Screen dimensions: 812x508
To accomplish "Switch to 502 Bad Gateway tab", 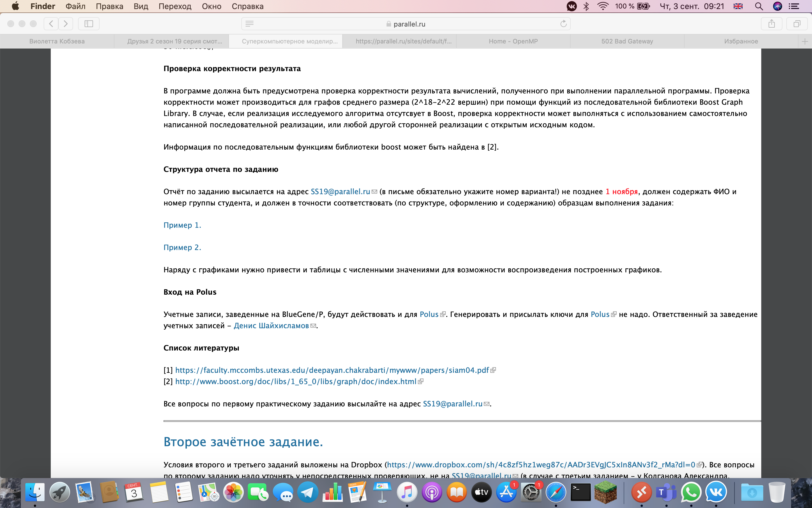I will pyautogui.click(x=627, y=41).
